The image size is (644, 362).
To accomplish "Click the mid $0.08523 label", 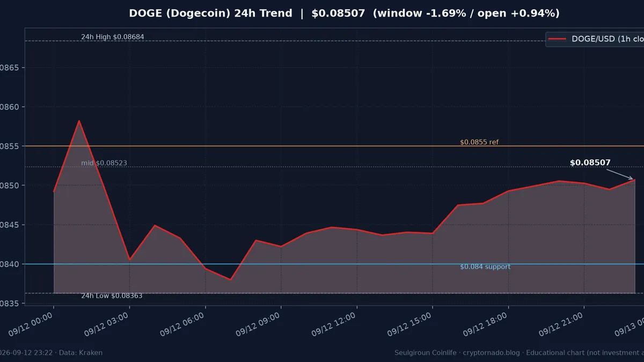I will pos(104,163).
